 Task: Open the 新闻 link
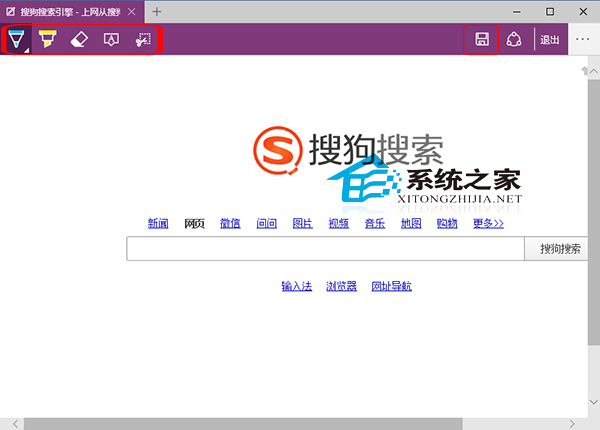click(x=158, y=223)
